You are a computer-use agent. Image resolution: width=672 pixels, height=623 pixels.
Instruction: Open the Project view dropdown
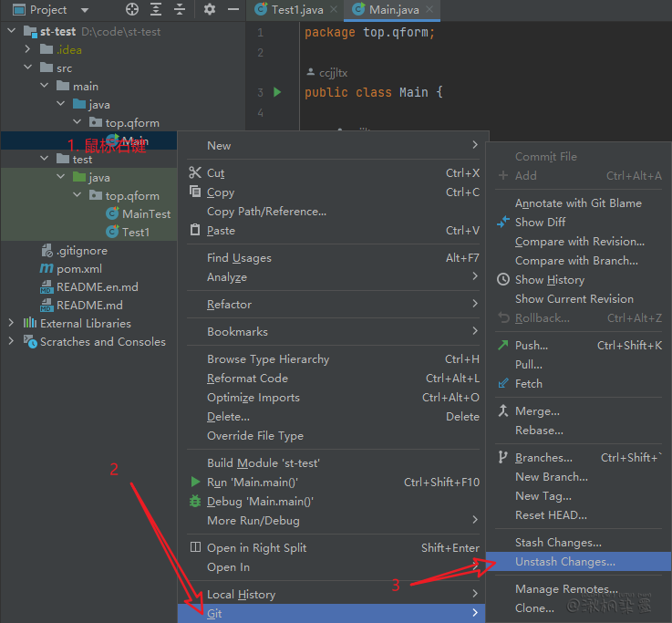click(x=85, y=10)
